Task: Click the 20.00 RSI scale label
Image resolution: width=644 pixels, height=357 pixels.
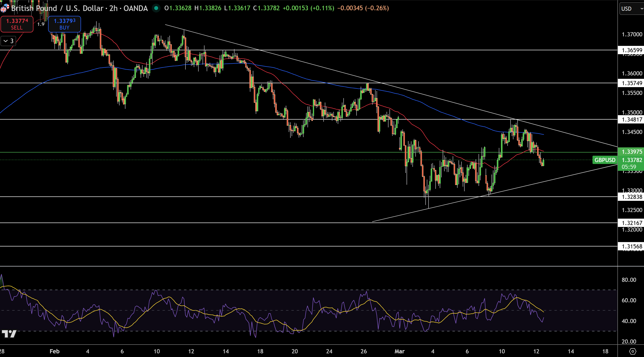Action: tap(629, 341)
